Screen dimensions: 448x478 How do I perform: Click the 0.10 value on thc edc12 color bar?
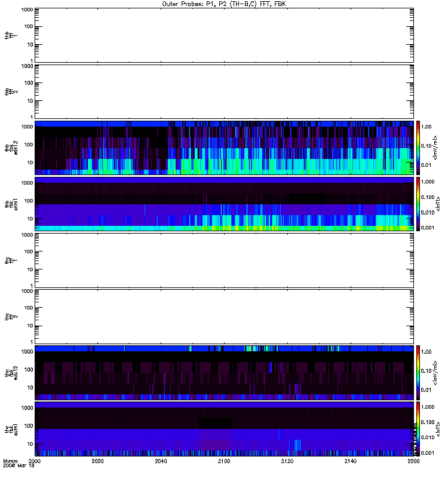coord(426,370)
